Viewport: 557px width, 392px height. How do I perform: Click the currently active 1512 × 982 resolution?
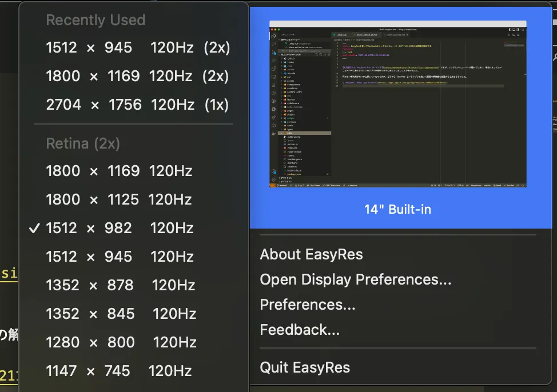(119, 228)
